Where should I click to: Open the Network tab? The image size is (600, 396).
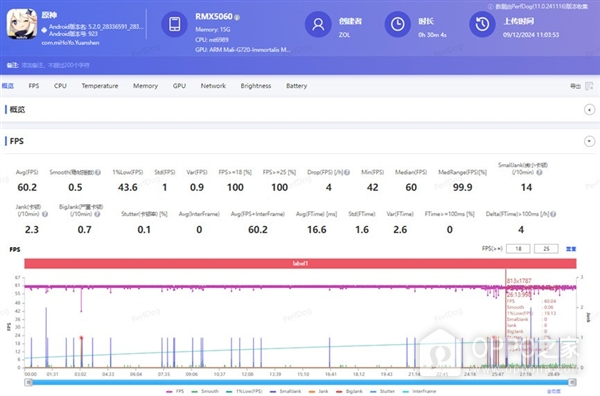click(213, 86)
